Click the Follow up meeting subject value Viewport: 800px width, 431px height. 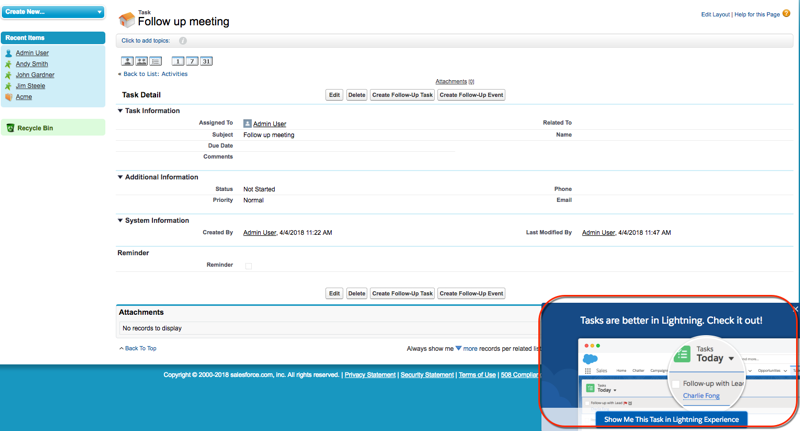point(269,135)
